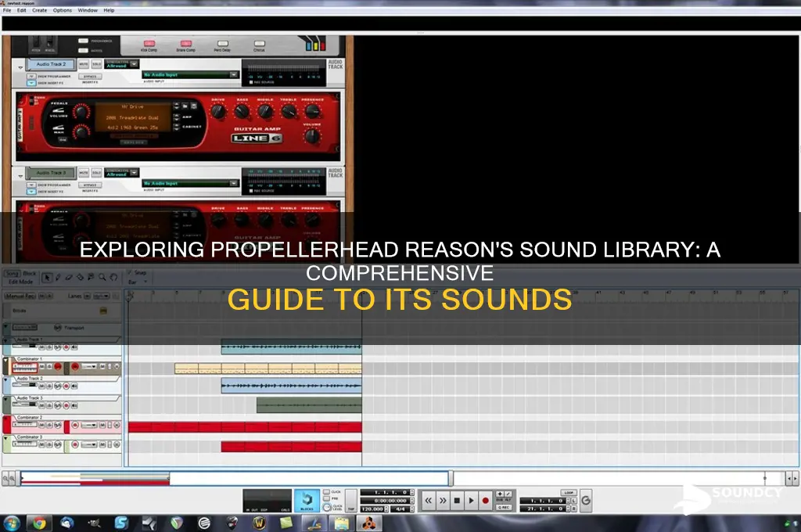Switch to Block edit mode
This screenshot has height=532, width=801.
[x=29, y=274]
